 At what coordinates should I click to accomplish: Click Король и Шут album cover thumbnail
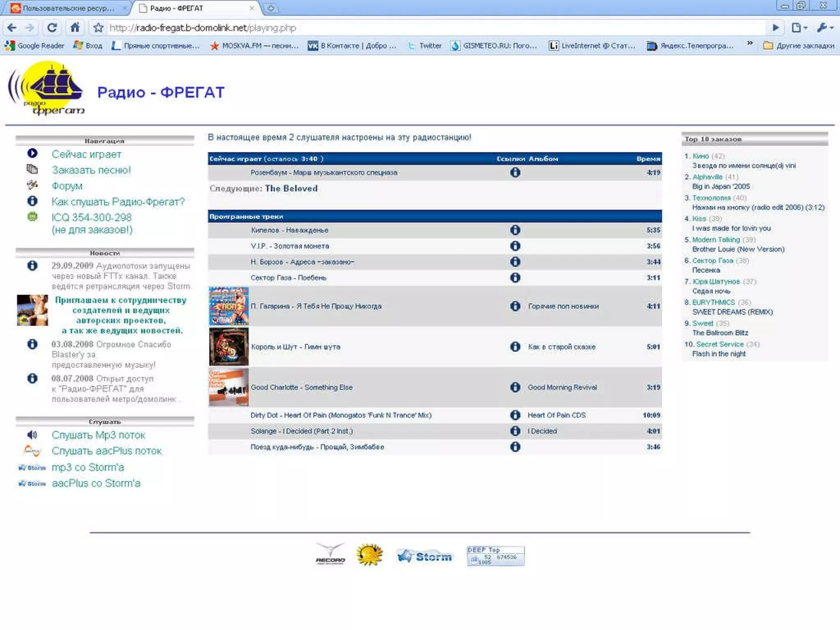pos(228,347)
